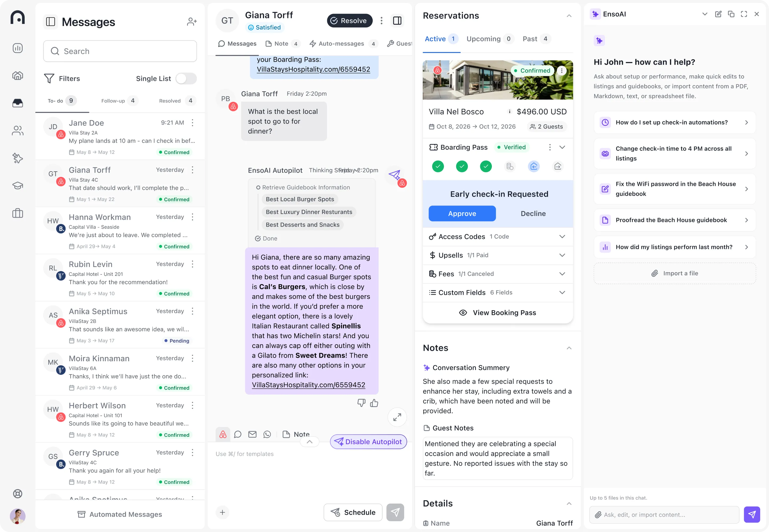
Task: Open Hanna Workman conversation options menu
Action: (192, 217)
